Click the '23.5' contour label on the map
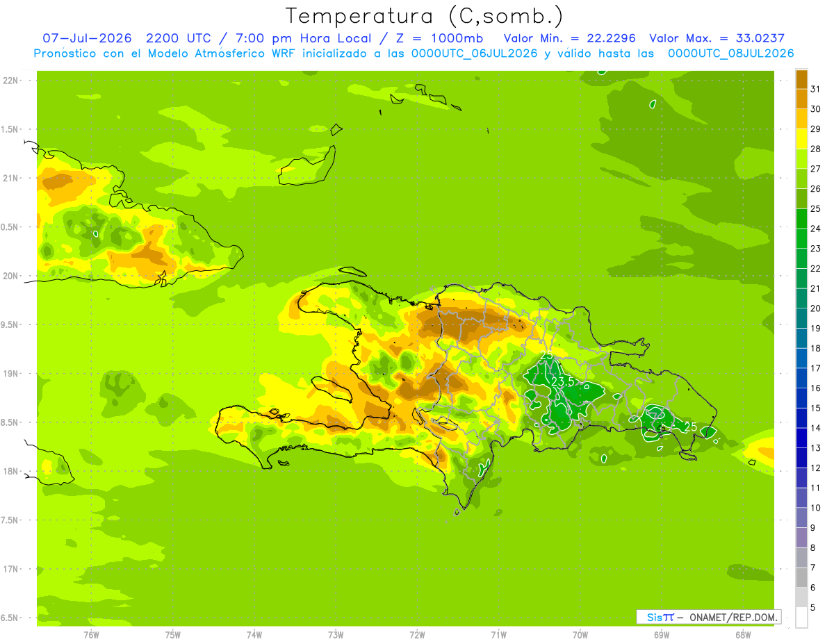This screenshot has height=644, width=834. pyautogui.click(x=562, y=382)
